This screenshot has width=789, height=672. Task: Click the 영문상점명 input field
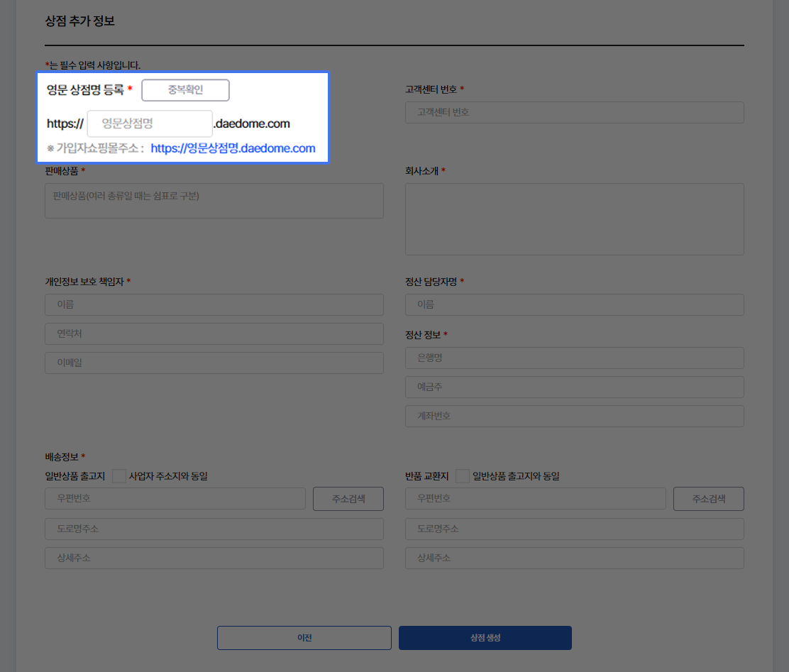[x=150, y=123]
